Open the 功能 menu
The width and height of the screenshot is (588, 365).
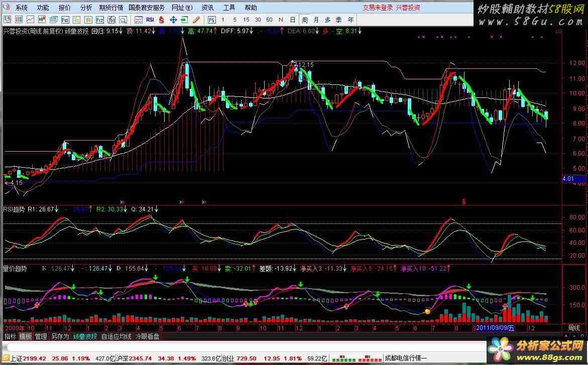point(43,8)
